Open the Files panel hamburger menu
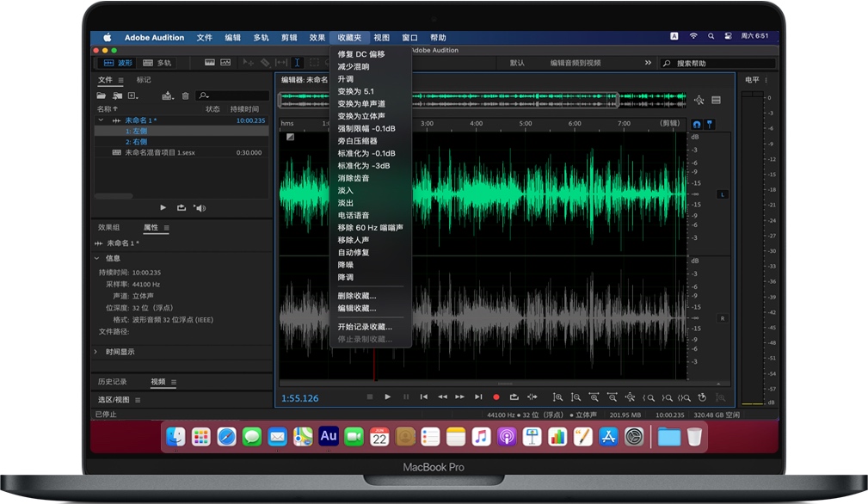The image size is (868, 504). [120, 80]
